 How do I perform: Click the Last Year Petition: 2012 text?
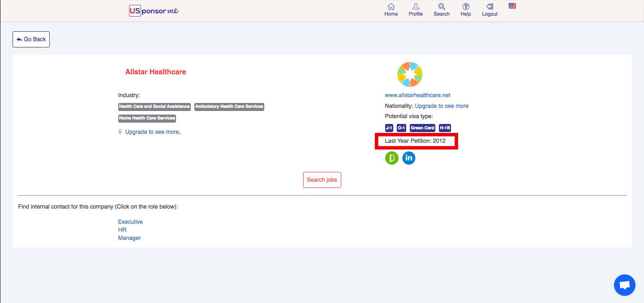(x=415, y=141)
